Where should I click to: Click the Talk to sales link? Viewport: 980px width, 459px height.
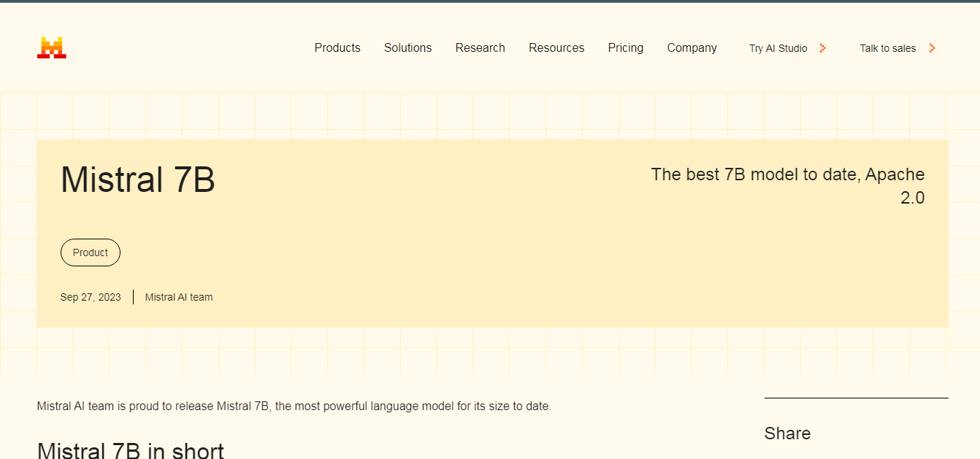[887, 48]
